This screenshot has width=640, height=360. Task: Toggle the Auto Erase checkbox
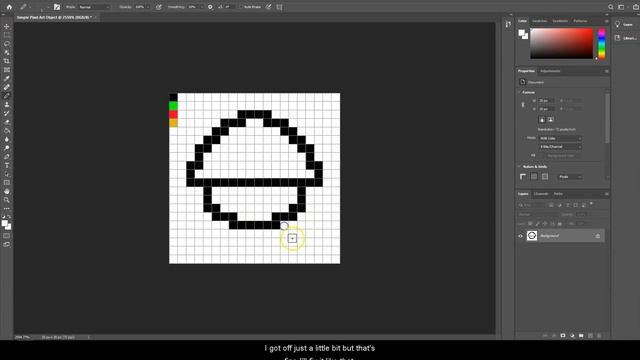(x=241, y=7)
